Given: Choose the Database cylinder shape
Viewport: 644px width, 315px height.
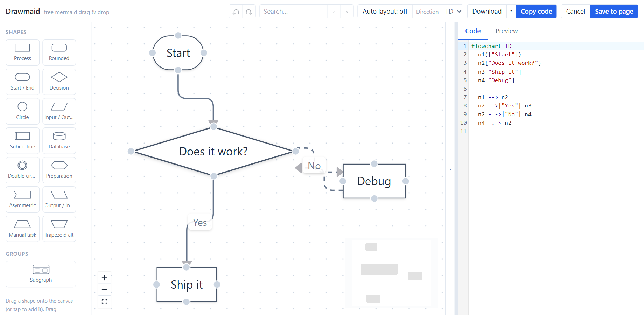Looking at the screenshot, I should [59, 141].
